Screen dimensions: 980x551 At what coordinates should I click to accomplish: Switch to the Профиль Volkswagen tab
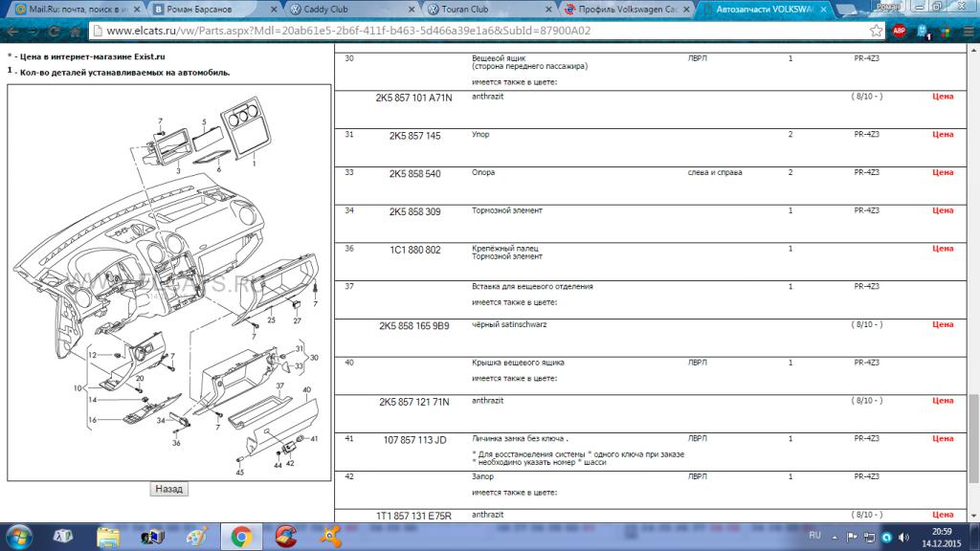(626, 10)
